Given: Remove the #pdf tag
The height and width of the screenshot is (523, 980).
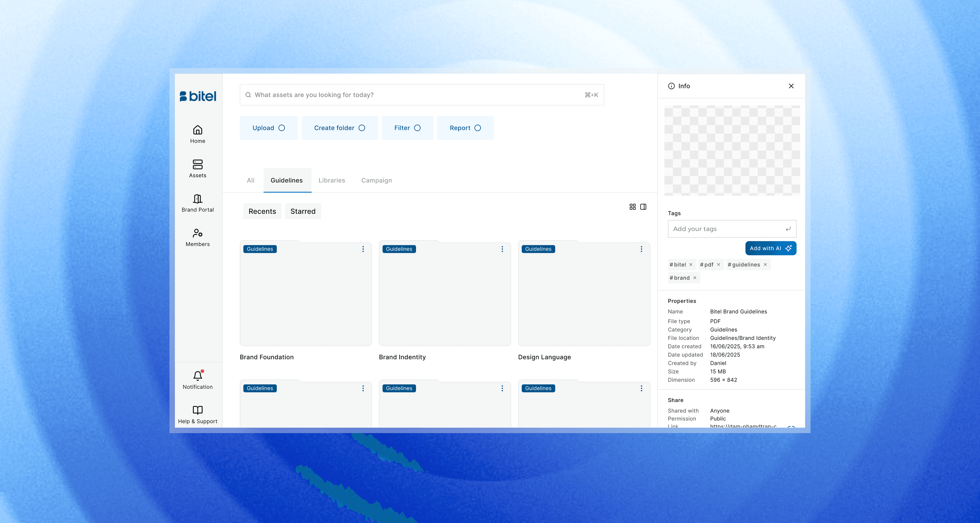Looking at the screenshot, I should click(719, 265).
